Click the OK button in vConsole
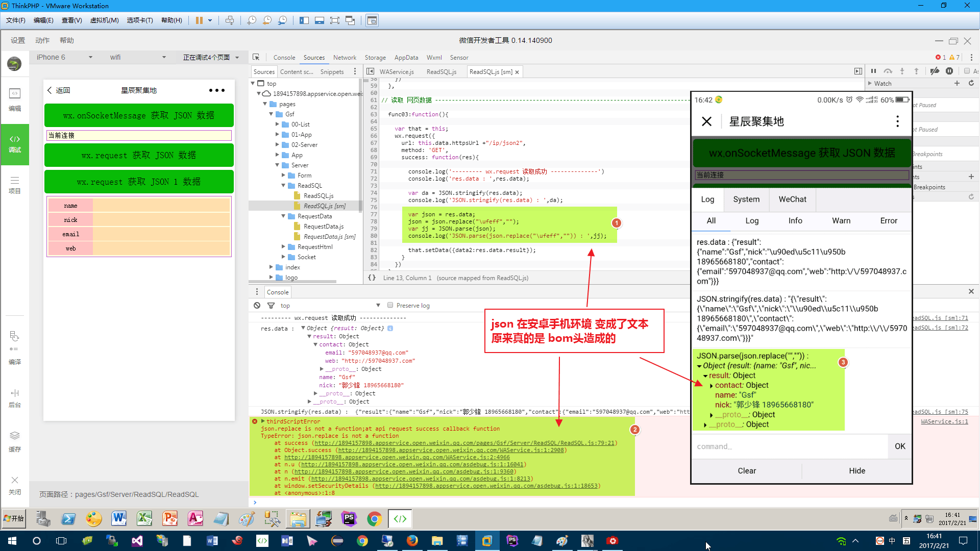 click(900, 446)
